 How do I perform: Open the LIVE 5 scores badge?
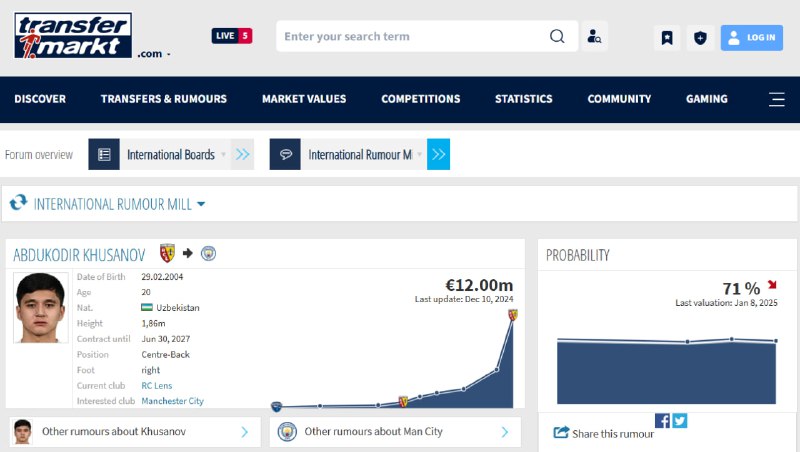232,36
